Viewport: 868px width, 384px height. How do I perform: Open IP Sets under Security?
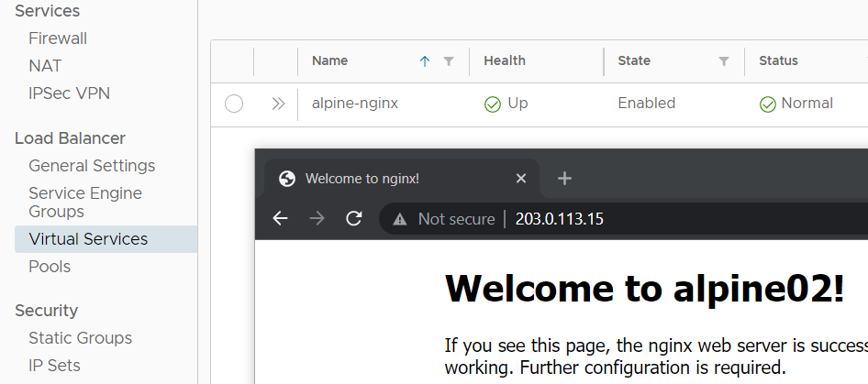[54, 365]
